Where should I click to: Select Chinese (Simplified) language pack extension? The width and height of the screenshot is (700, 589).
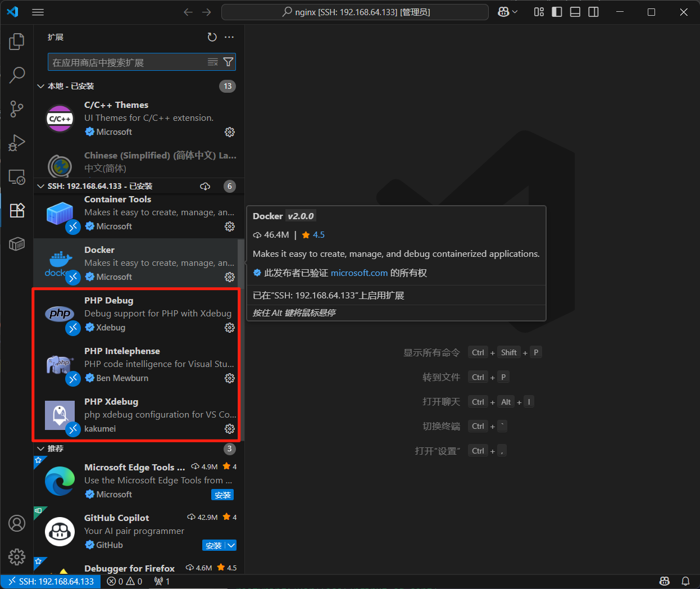(139, 162)
